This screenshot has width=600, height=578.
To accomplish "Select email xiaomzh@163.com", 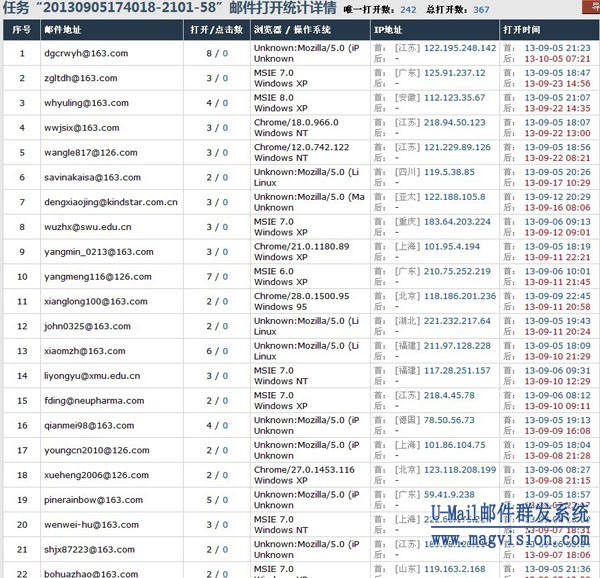I will click(x=85, y=351).
